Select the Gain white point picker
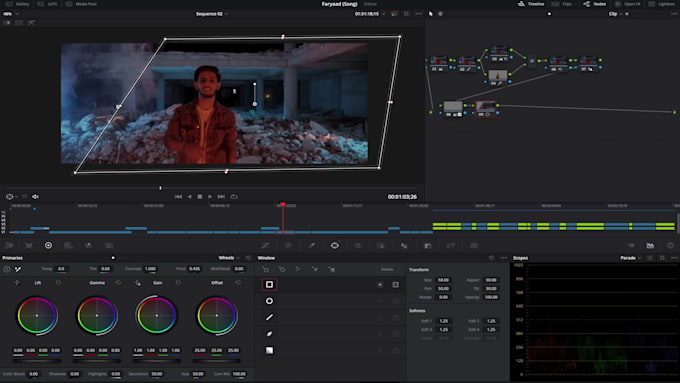Image resolution: width=680 pixels, height=383 pixels. click(x=137, y=283)
